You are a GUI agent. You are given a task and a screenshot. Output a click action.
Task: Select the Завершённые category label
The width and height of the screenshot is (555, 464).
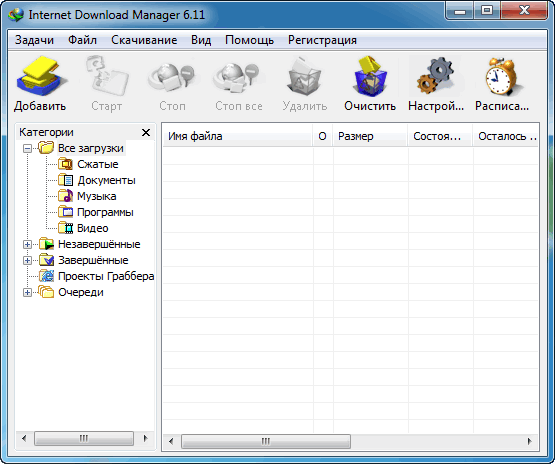point(93,260)
